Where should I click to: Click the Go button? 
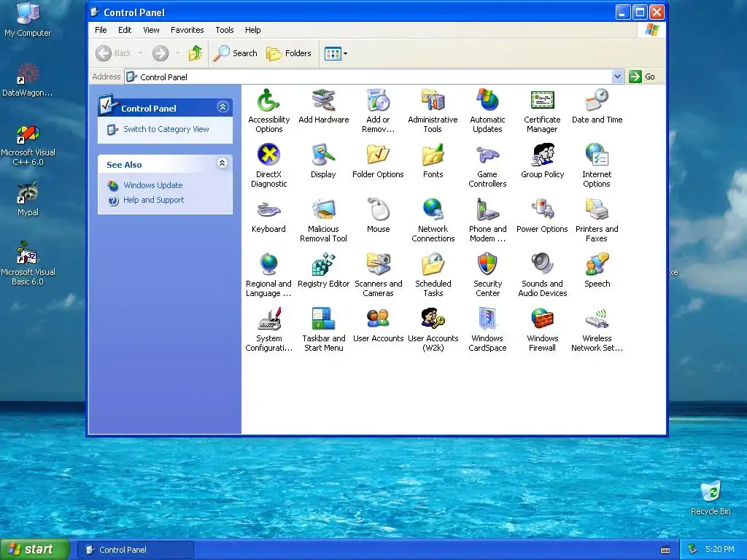coord(642,77)
